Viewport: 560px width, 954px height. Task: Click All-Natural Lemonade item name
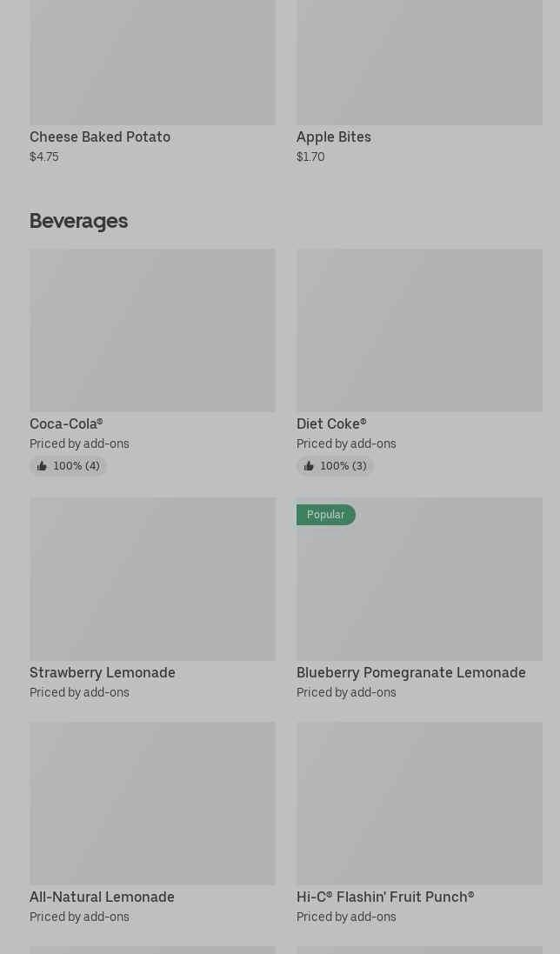[102, 897]
